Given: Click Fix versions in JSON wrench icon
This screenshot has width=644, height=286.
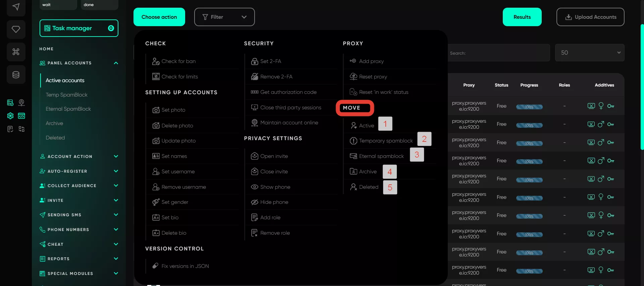Looking at the screenshot, I should (155, 266).
